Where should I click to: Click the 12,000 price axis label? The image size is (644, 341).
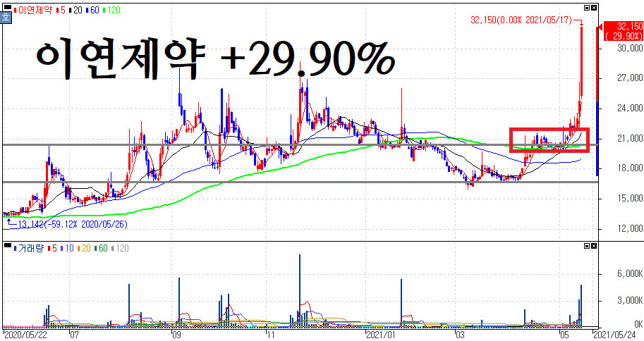coord(630,228)
